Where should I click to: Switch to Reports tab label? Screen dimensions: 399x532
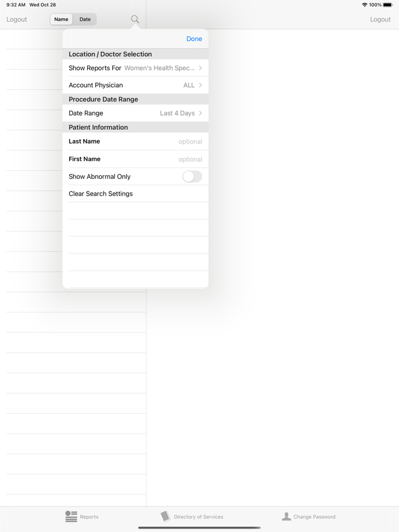(x=89, y=517)
